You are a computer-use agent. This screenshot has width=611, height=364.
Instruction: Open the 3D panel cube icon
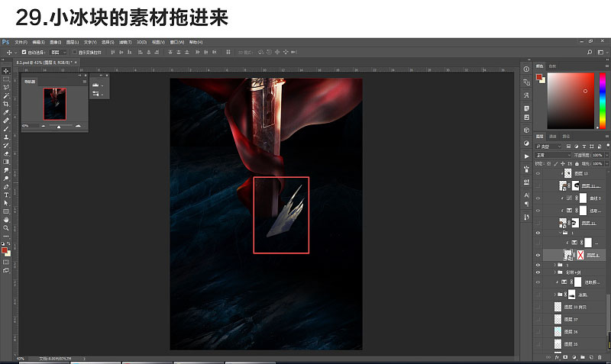[526, 130]
